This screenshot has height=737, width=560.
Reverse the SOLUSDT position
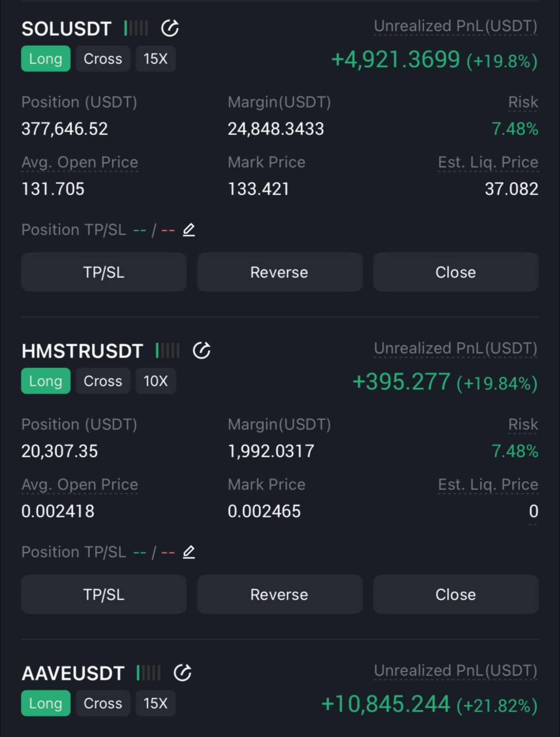[280, 272]
